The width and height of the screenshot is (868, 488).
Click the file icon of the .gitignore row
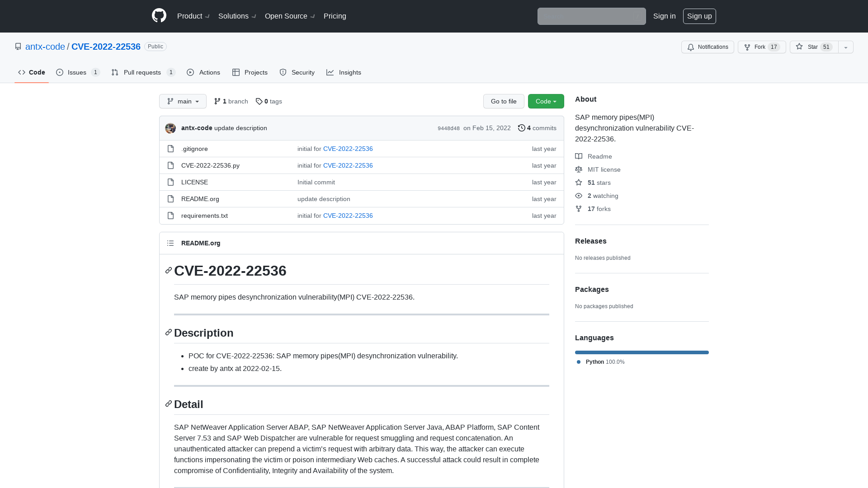click(x=170, y=149)
